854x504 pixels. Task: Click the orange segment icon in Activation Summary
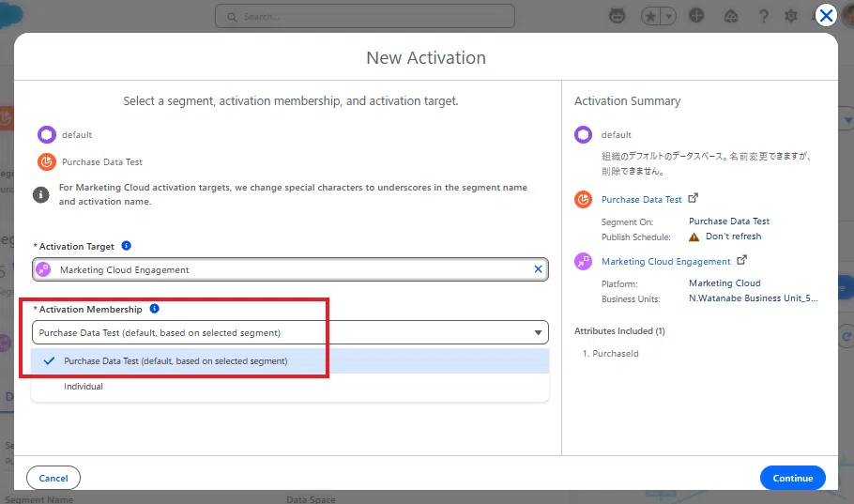583,199
